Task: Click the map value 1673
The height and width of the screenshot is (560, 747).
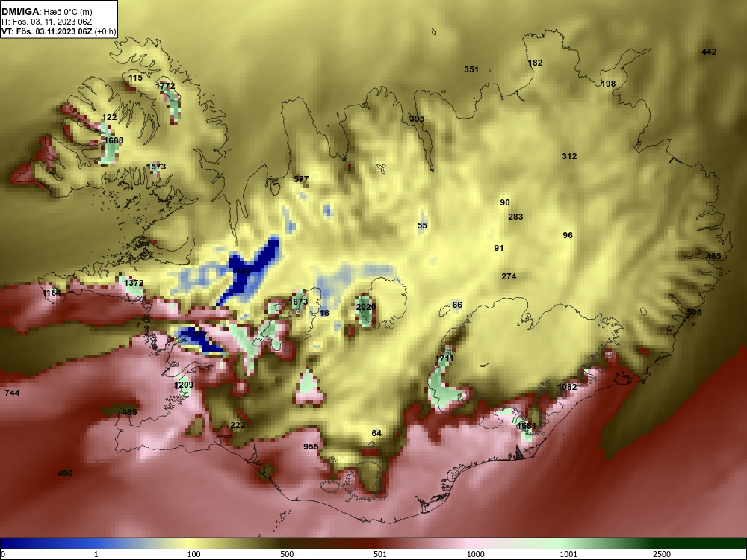Action: point(298,302)
